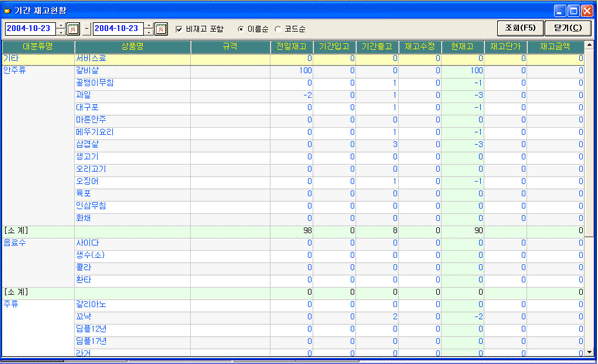Select the 코드순 sort radio button
Viewport: 598px width, 364px height.
coord(278,29)
